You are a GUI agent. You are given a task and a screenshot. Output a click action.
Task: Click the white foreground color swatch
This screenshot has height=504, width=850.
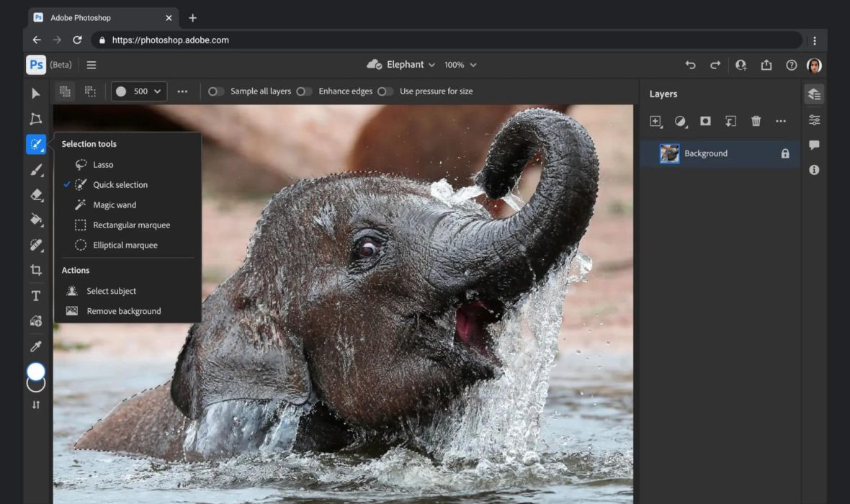click(36, 372)
